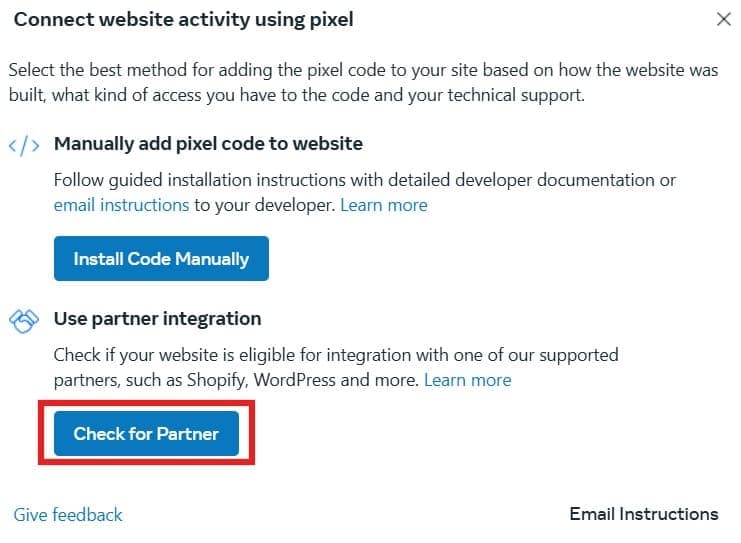
Task: Select Email Instructions at the dialog bottom
Action: (643, 514)
